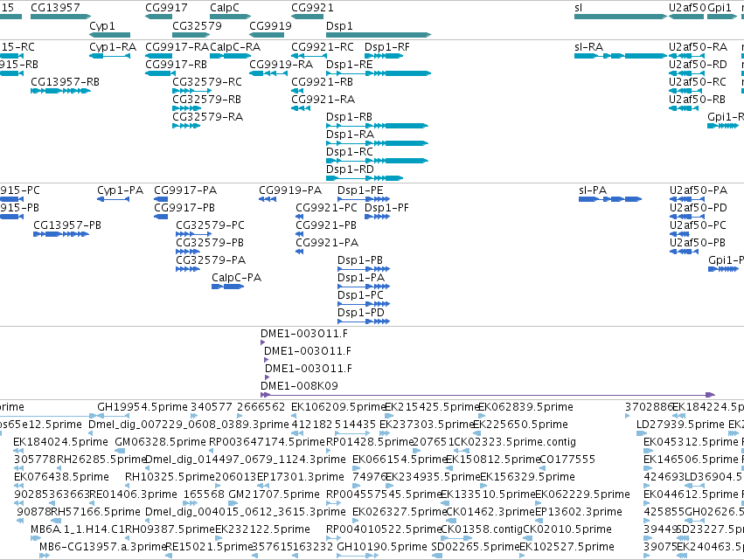Select EST LD27939.5prime
744x560 pixels.
coord(681,425)
